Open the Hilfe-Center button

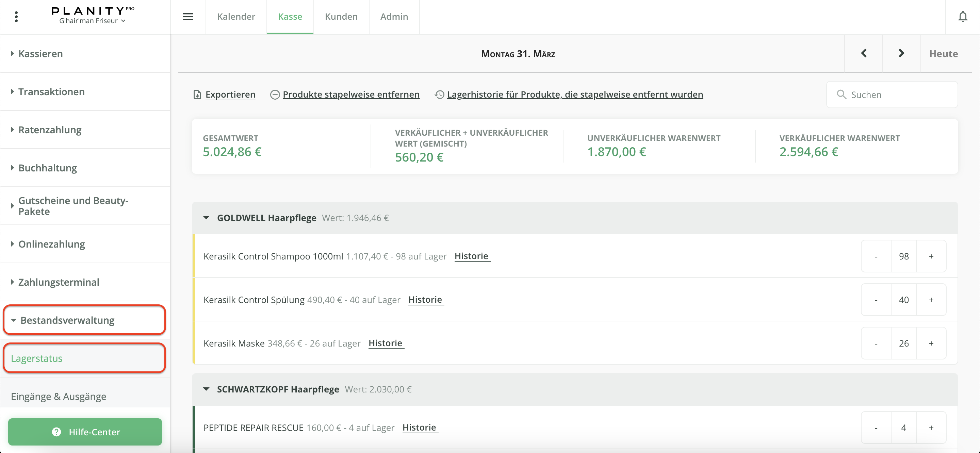coord(85,432)
